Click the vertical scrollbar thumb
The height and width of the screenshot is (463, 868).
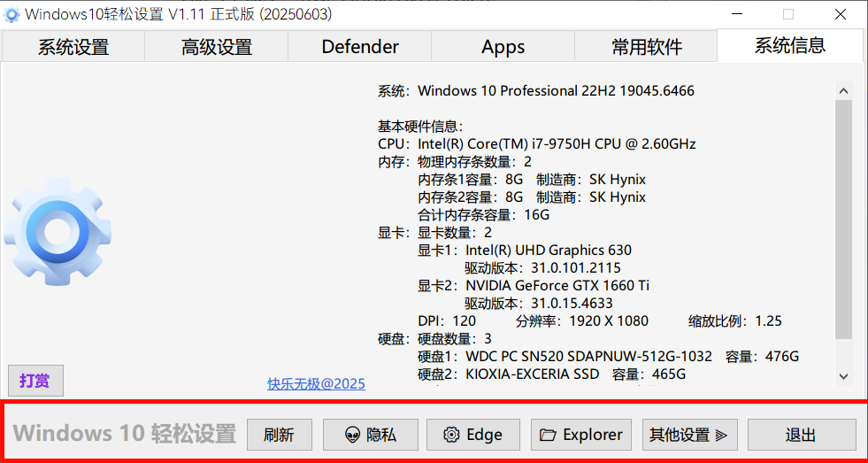coord(843,221)
